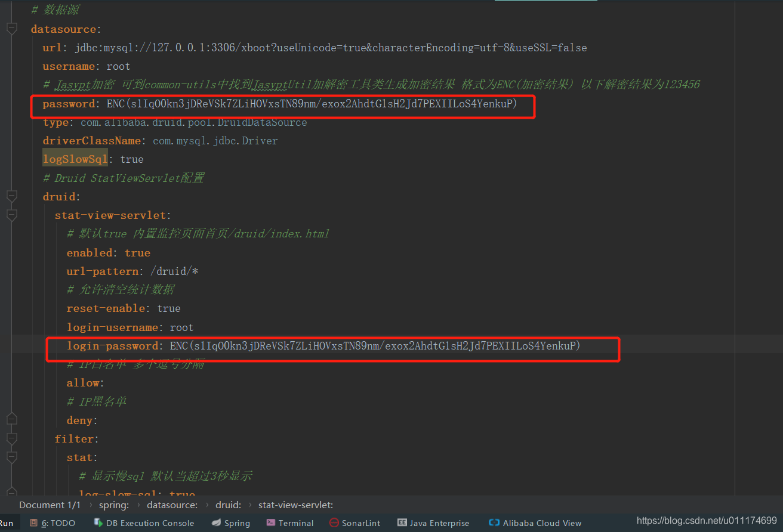Screen dimensions: 783x532
Task: Click the highlighted logSlowSql key
Action: click(x=75, y=159)
